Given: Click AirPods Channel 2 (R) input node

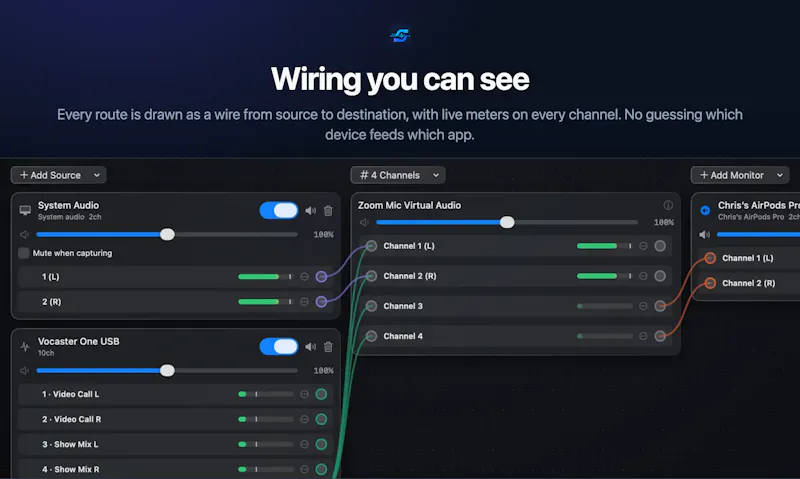Looking at the screenshot, I should coord(710,283).
